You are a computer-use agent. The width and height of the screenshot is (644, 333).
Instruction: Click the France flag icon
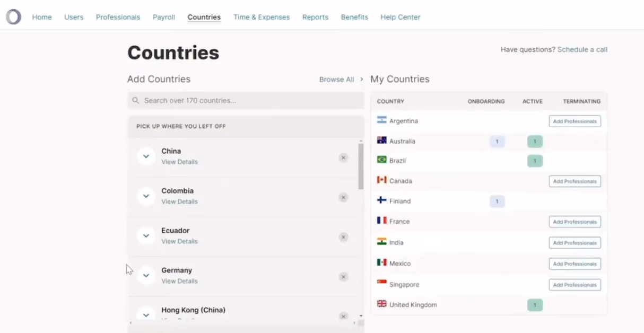[381, 221]
